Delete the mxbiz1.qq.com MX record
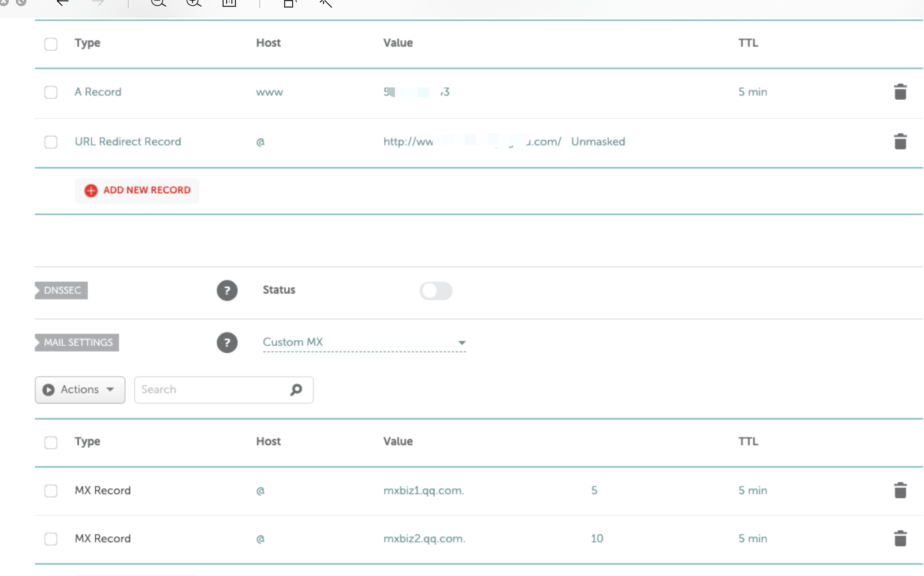924x576 pixels. pyautogui.click(x=900, y=490)
